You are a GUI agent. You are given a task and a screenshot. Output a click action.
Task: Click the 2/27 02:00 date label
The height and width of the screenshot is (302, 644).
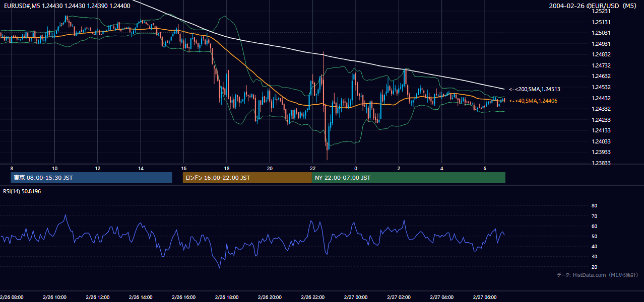pos(399,297)
